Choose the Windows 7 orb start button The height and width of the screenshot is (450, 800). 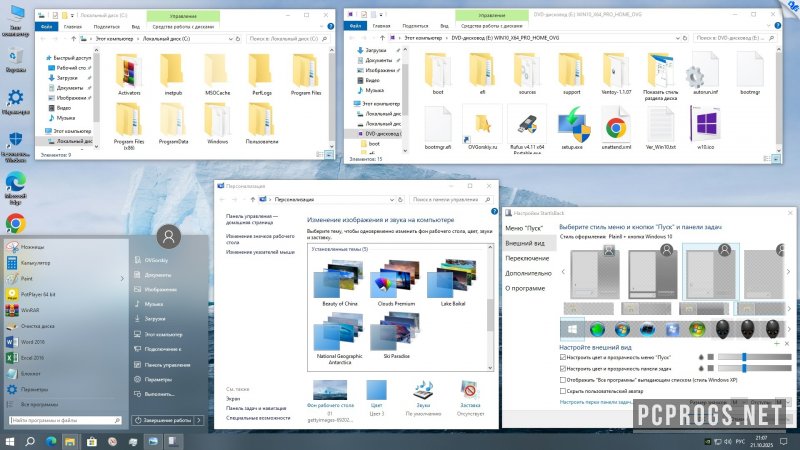point(622,330)
